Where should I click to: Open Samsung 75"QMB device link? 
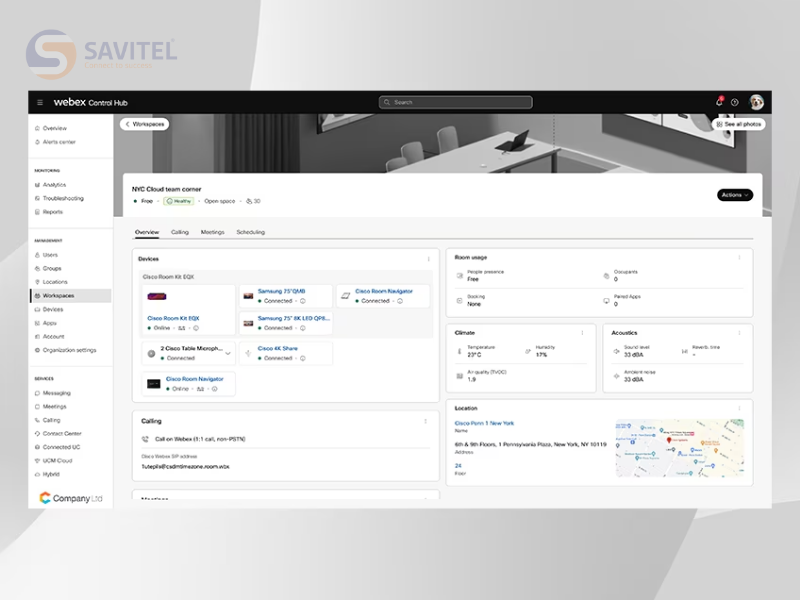pos(282,291)
